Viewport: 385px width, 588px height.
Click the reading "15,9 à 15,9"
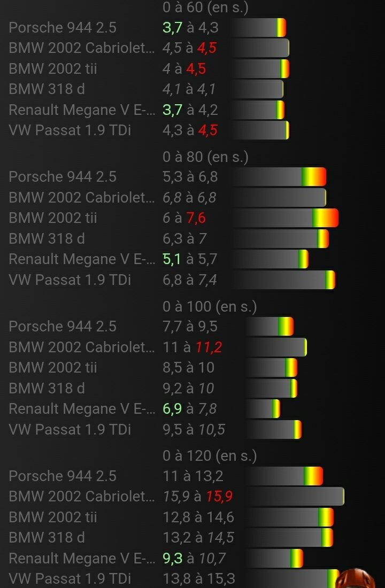[x=198, y=496]
